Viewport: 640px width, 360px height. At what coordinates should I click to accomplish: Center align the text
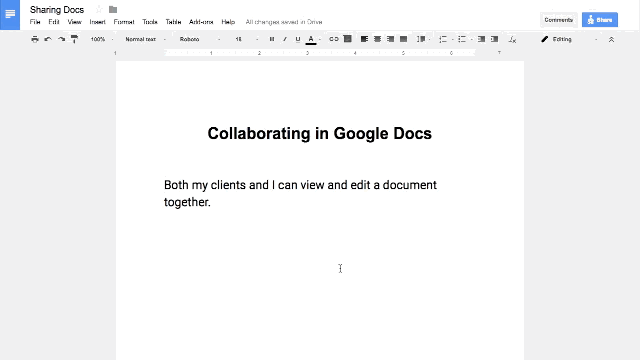pos(377,39)
